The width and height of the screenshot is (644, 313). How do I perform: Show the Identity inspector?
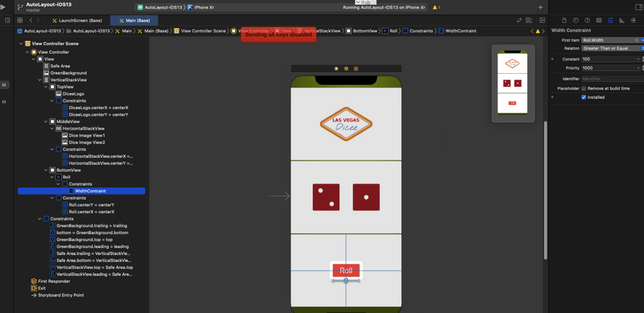(599, 21)
